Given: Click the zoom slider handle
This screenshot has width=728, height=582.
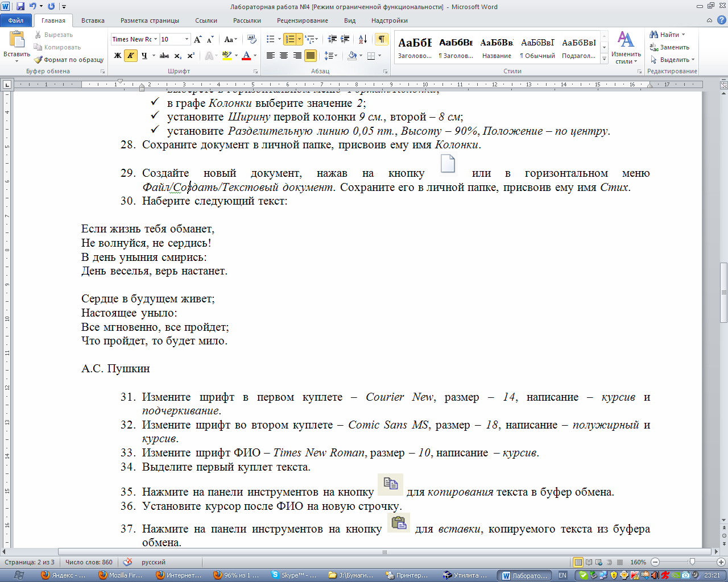Looking at the screenshot, I should (692, 562).
